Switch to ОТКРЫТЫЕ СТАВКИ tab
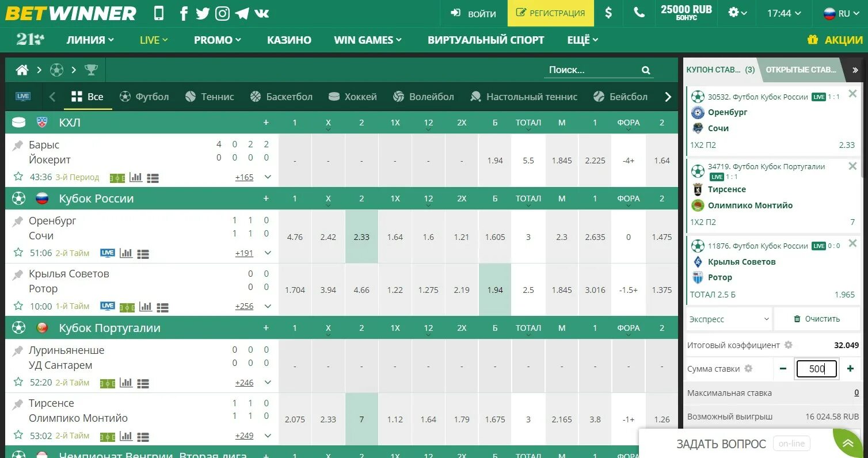Viewport: 868px width, 458px height. point(801,70)
